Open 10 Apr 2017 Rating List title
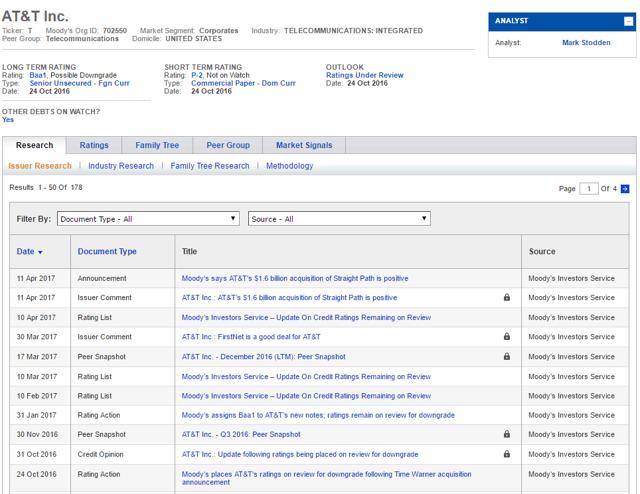 (306, 317)
